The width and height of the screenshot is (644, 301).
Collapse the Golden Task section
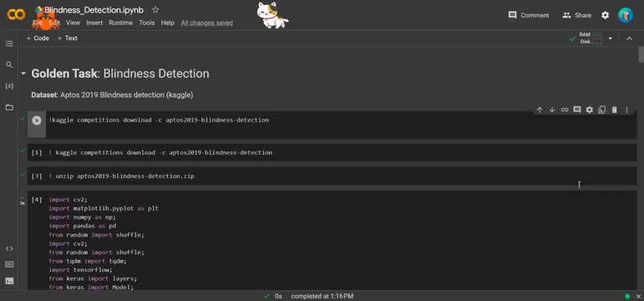[23, 74]
